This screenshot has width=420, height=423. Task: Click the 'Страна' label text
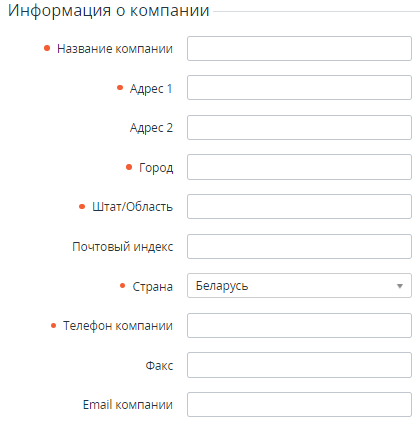point(153,287)
